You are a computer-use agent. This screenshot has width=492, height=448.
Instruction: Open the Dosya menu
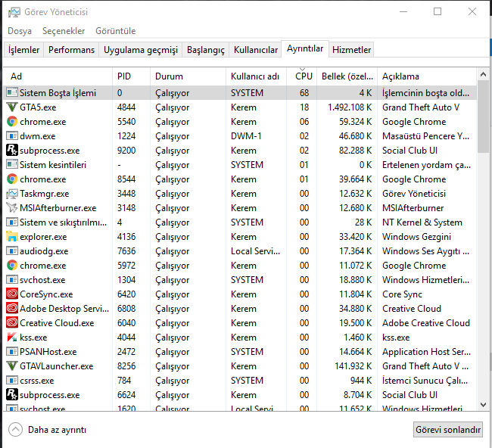pos(20,31)
